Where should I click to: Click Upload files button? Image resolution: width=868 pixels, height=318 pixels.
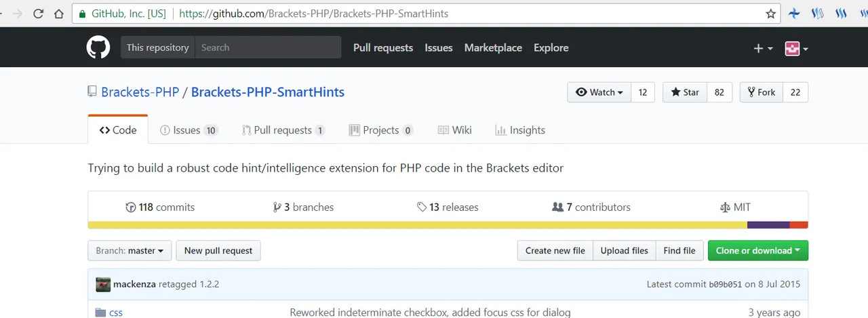625,250
